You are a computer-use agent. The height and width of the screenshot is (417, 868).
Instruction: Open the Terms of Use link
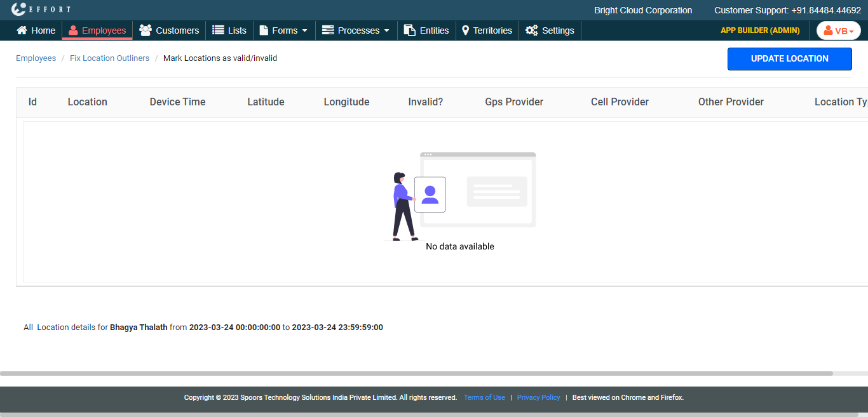coord(484,397)
